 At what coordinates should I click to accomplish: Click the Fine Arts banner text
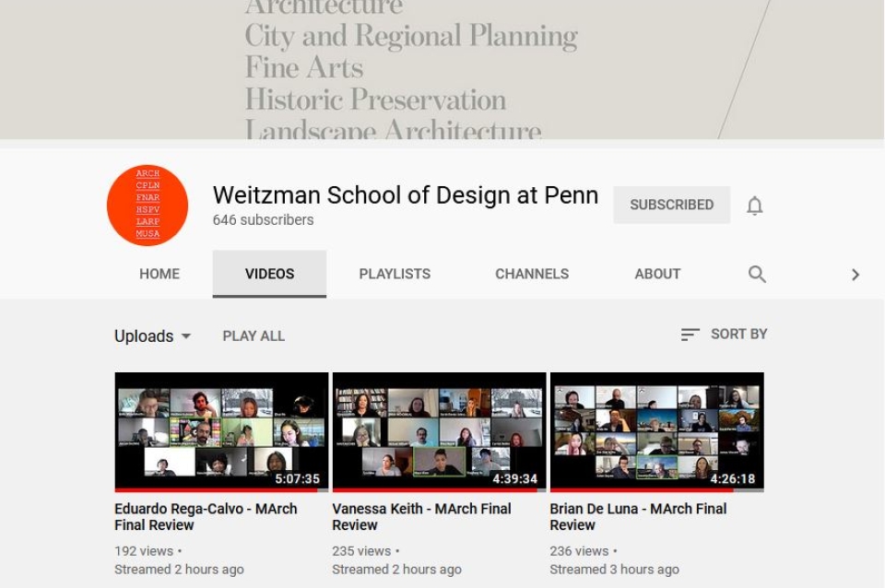tap(303, 67)
